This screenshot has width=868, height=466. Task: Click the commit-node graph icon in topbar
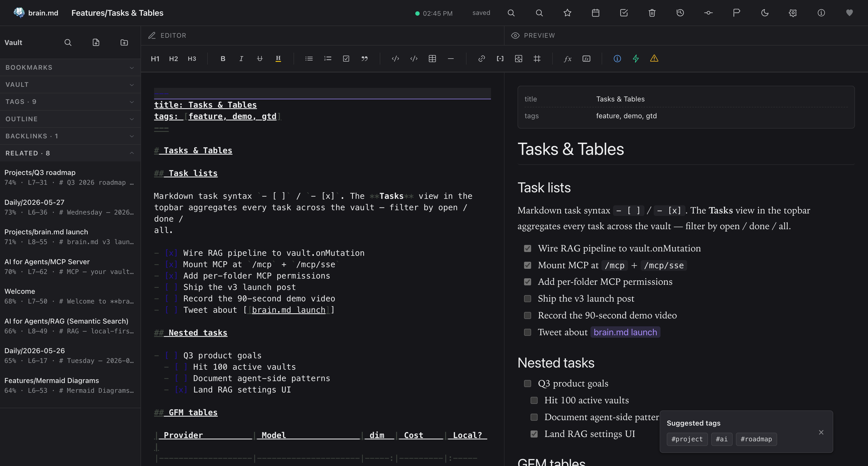pos(708,13)
